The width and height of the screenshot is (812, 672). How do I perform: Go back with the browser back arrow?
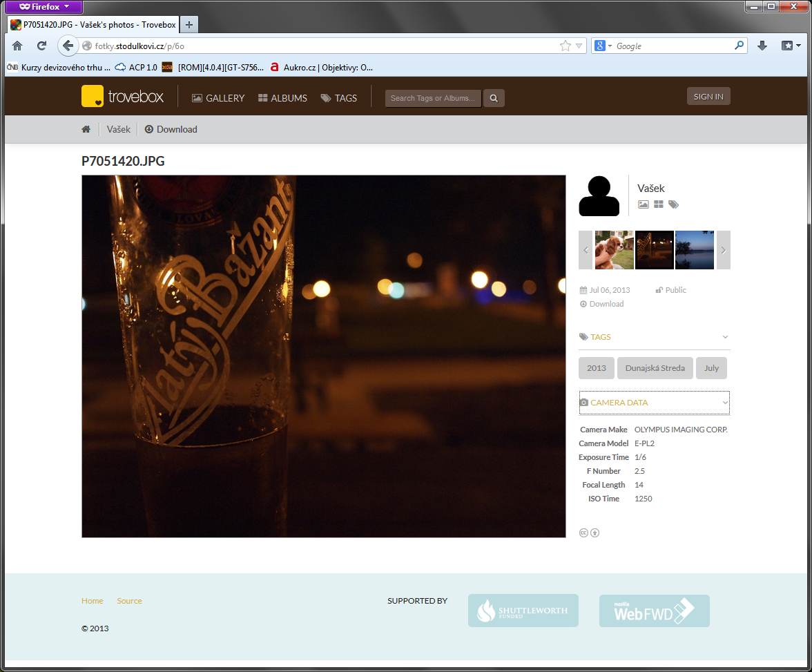pyautogui.click(x=68, y=46)
